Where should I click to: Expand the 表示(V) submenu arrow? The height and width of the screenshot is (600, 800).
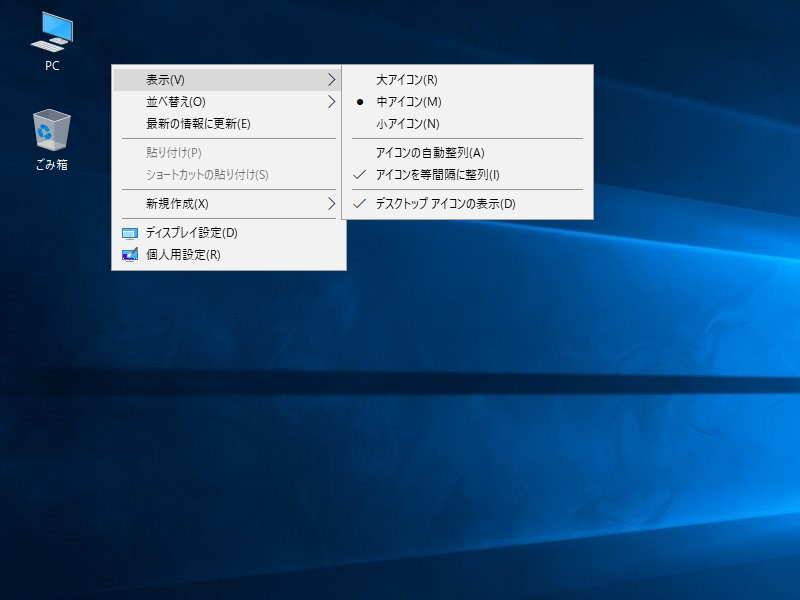tap(332, 80)
